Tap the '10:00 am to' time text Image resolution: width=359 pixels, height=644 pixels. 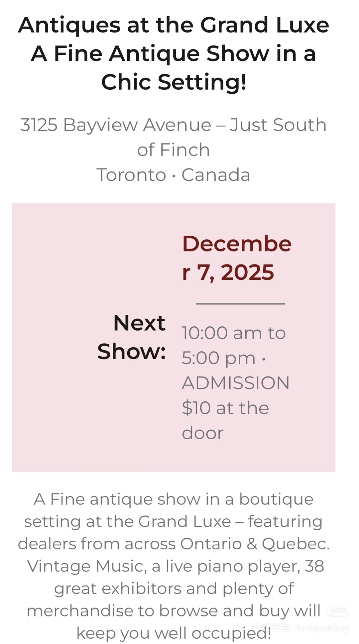pyautogui.click(x=234, y=333)
